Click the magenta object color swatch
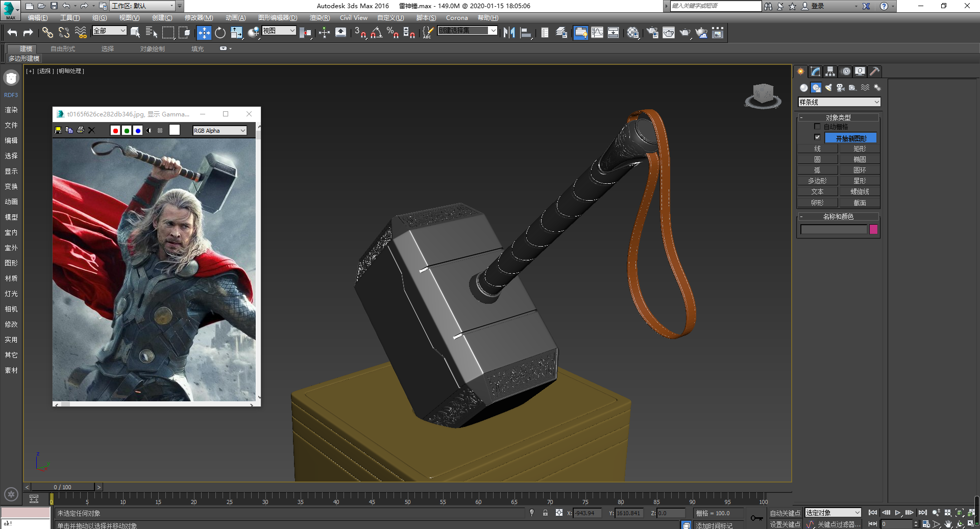980x529 pixels. (873, 229)
